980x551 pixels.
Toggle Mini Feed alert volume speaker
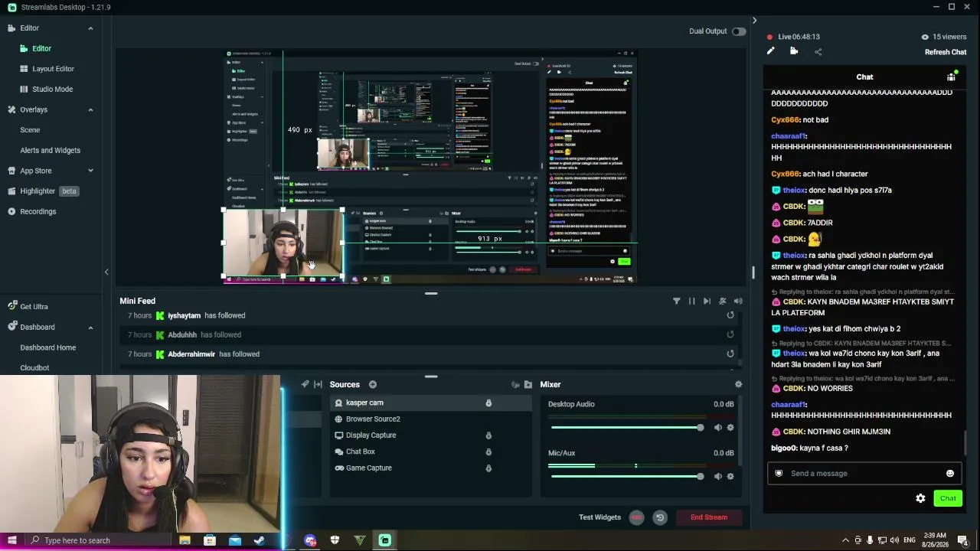pyautogui.click(x=738, y=302)
